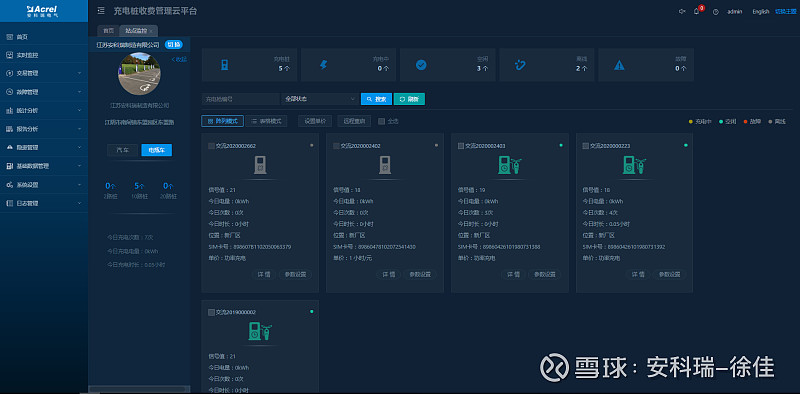Click the 首页 home icon in sidebar
This screenshot has height=394, width=800.
[x=10, y=37]
